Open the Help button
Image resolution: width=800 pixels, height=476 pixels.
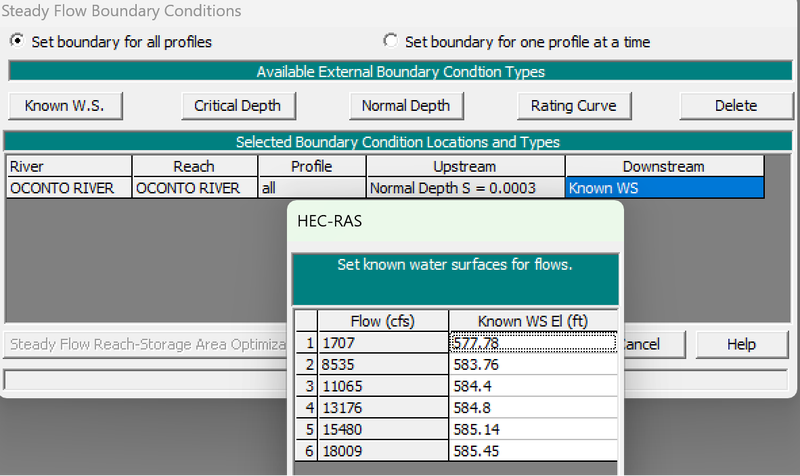[x=742, y=344]
